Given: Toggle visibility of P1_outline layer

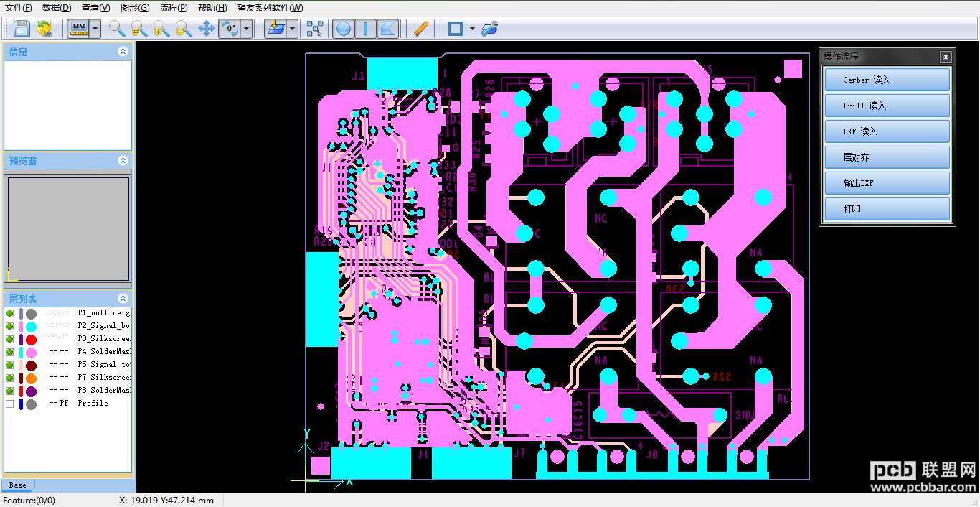Looking at the screenshot, I should coord(10,313).
